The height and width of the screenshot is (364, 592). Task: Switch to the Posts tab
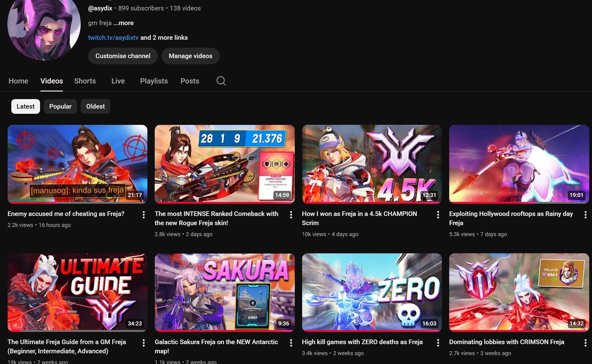click(x=190, y=81)
